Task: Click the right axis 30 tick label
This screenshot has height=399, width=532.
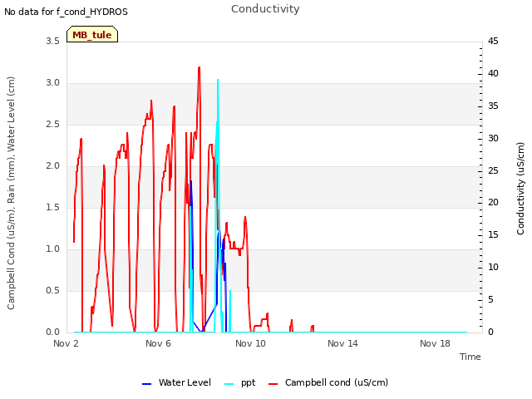Action: click(493, 139)
